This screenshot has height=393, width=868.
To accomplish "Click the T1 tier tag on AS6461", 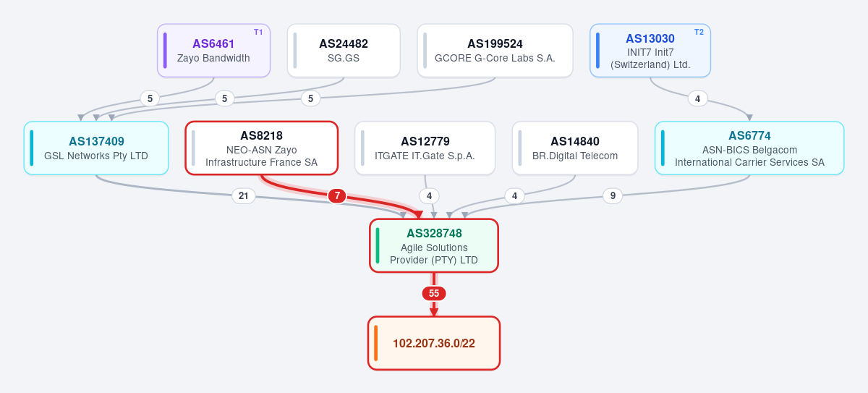I will tap(258, 32).
